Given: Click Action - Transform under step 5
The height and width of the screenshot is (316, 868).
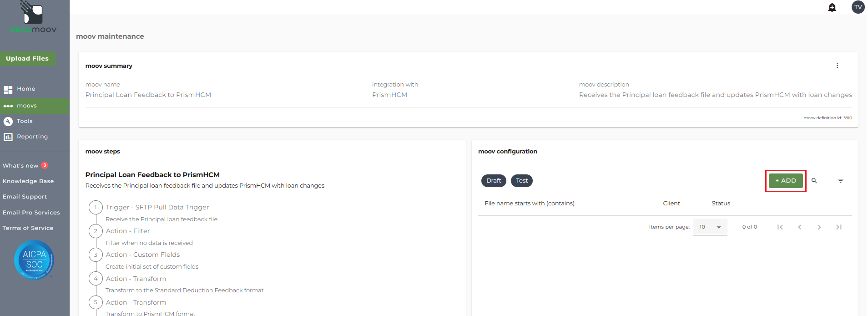Looking at the screenshot, I should pos(136,302).
